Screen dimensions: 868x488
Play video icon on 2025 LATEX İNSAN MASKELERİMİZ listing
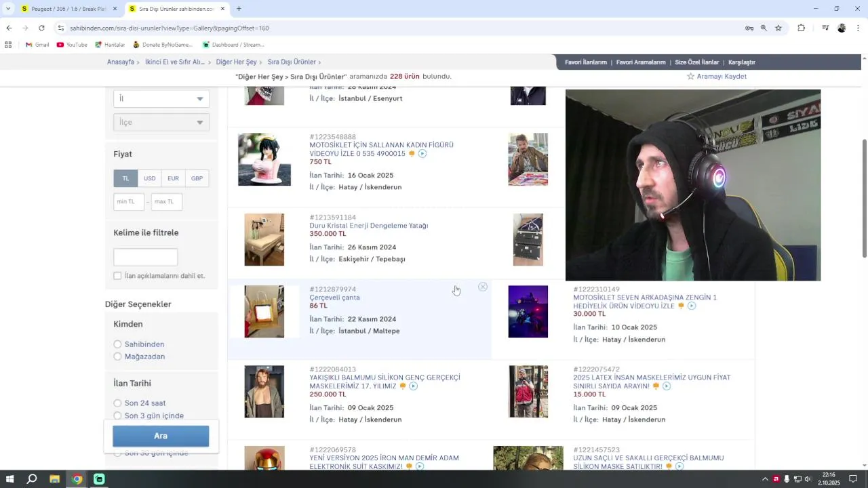pyautogui.click(x=667, y=386)
